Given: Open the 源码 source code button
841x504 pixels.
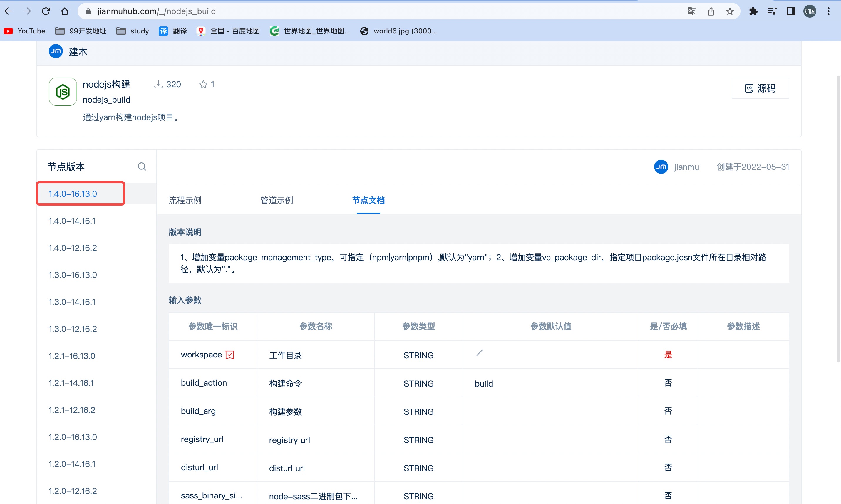Looking at the screenshot, I should (x=760, y=88).
